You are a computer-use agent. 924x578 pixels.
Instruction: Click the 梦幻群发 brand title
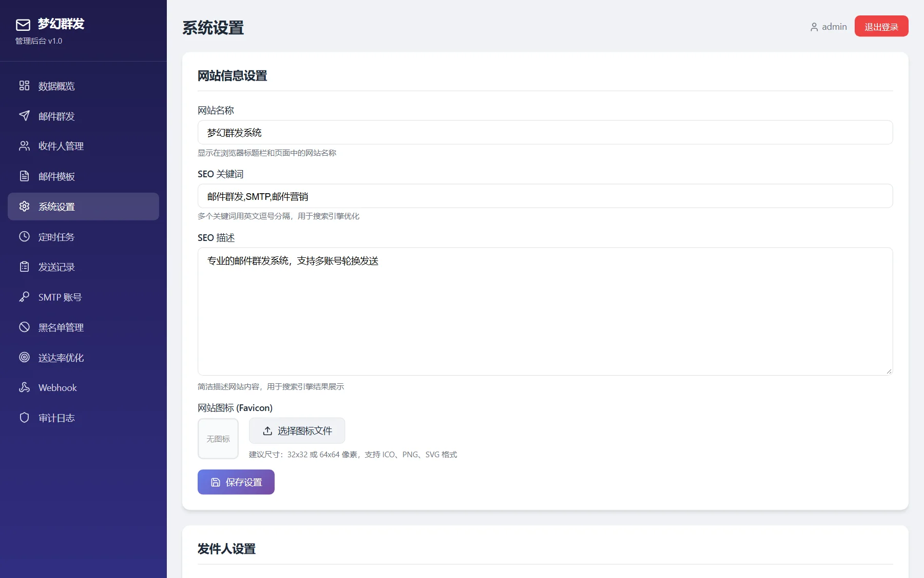pyautogui.click(x=61, y=24)
